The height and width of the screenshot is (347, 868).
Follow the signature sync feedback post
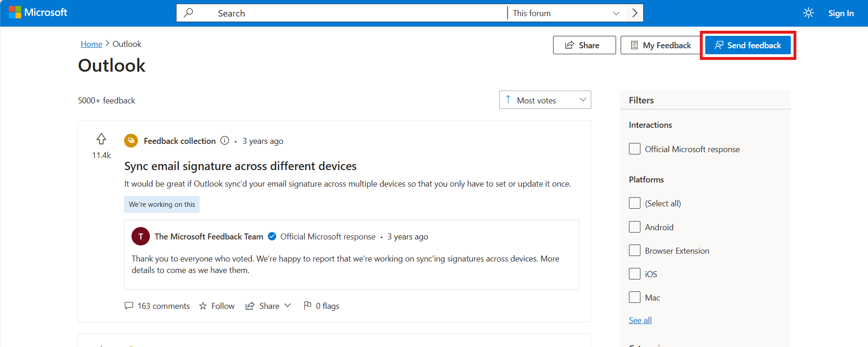[217, 306]
